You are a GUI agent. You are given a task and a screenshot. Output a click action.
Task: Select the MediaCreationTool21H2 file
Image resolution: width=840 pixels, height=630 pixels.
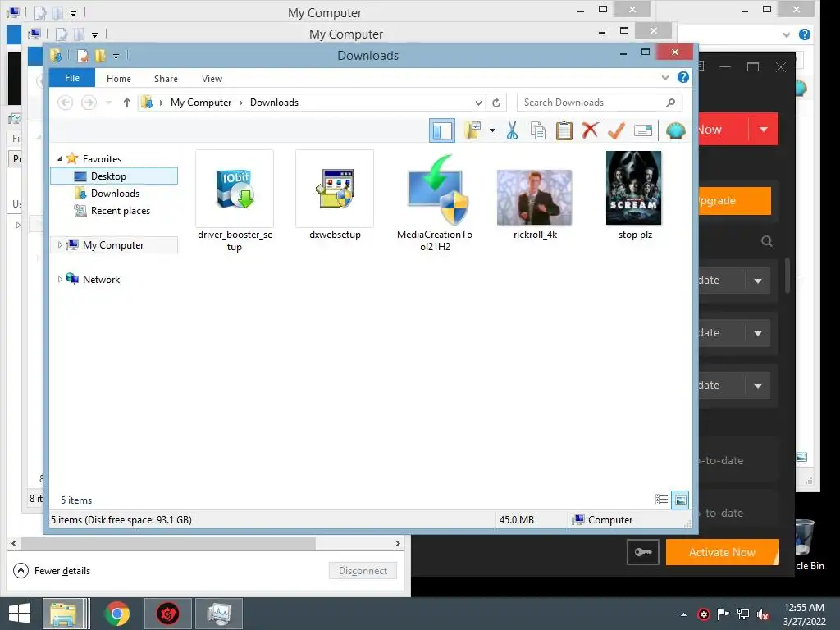coord(435,202)
